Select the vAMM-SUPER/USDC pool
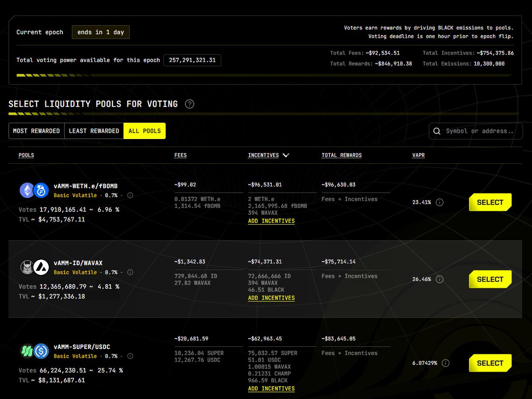The height and width of the screenshot is (399, 532). tap(490, 363)
